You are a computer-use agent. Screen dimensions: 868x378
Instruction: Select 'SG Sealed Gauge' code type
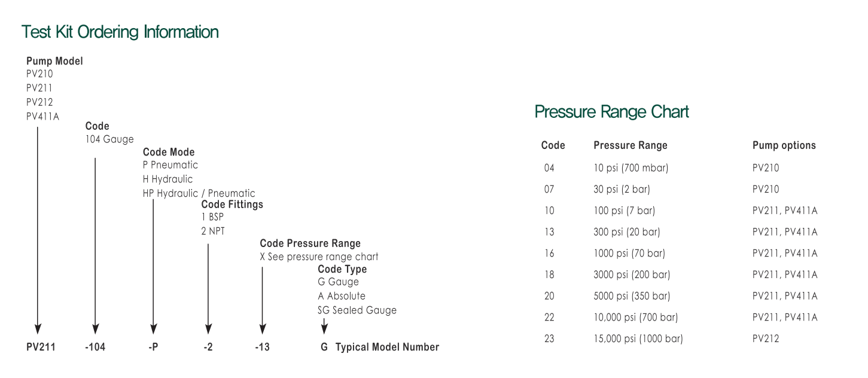(357, 310)
